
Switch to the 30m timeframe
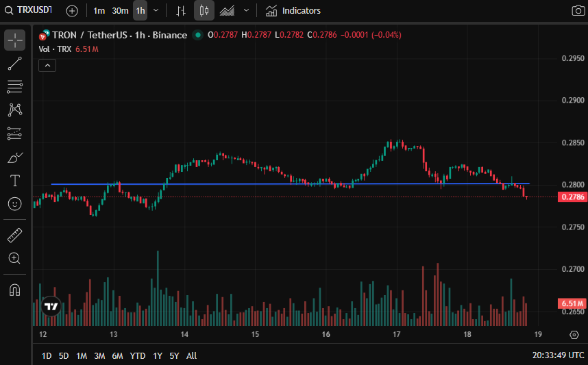[120, 11]
